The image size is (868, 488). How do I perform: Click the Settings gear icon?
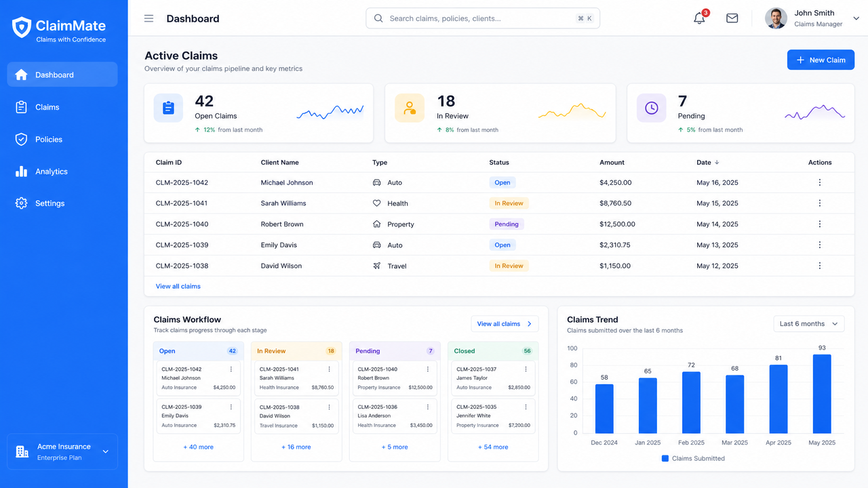click(x=21, y=203)
